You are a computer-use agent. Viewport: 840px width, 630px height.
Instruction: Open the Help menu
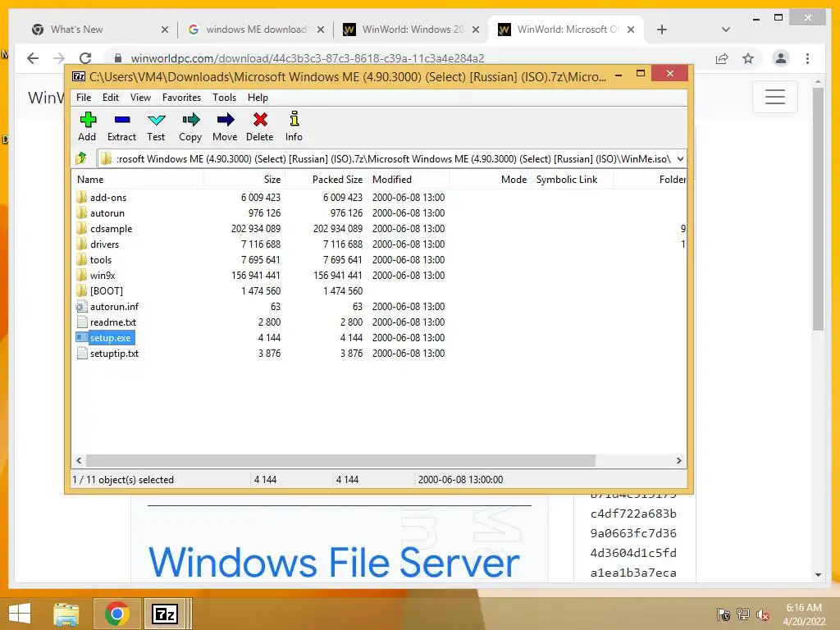click(258, 98)
